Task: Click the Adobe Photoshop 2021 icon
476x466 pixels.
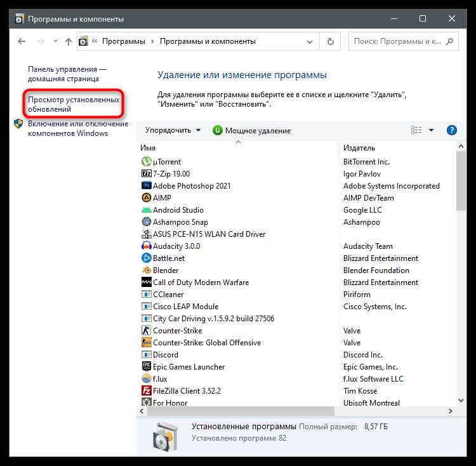Action: point(147,185)
